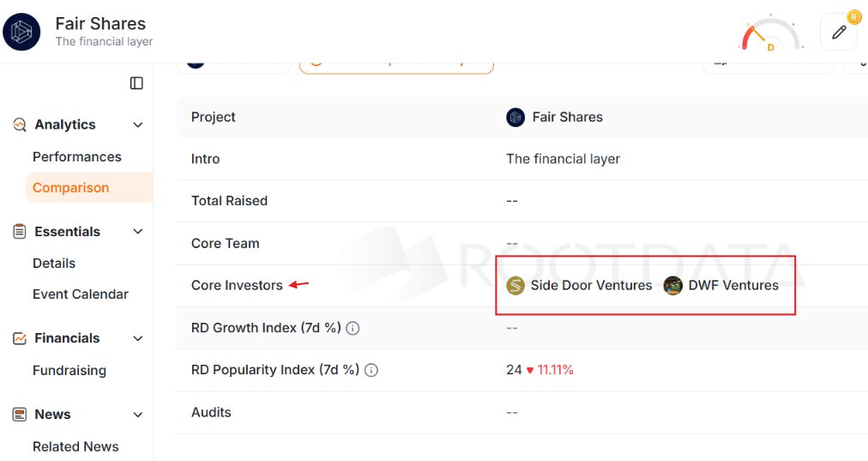The image size is (868, 461).
Task: Open the pencil edit icon
Action: 839,32
